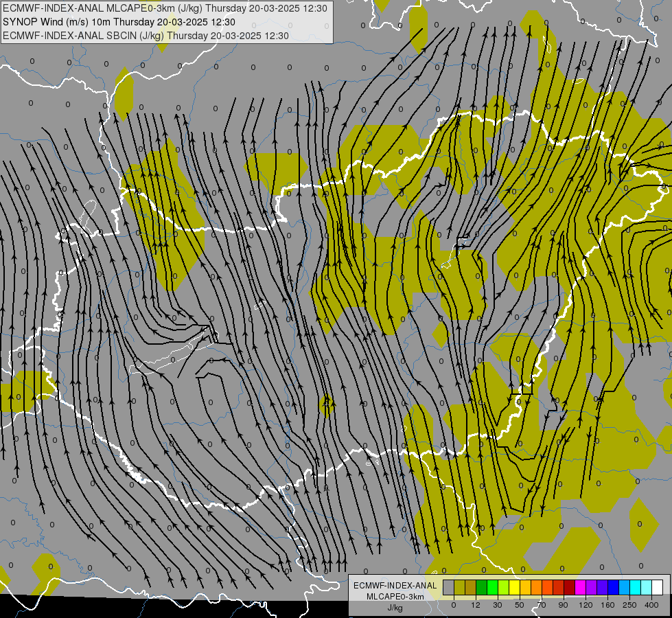The width and height of the screenshot is (672, 618).
Task: Click the 250 value on the scale
Action: pyautogui.click(x=629, y=605)
